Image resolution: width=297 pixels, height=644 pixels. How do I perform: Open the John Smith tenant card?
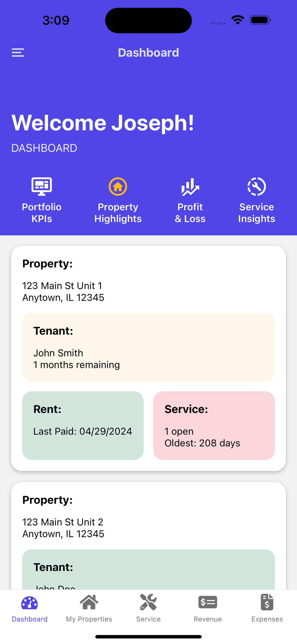(148, 347)
